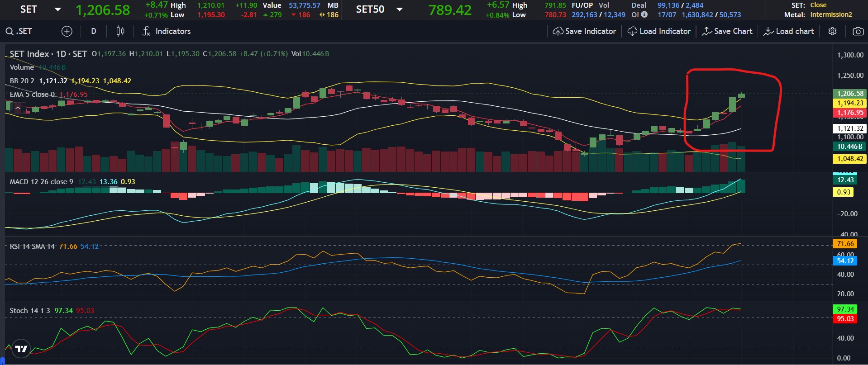The image size is (868, 365).
Task: Click the Save Indicator button
Action: point(585,31)
